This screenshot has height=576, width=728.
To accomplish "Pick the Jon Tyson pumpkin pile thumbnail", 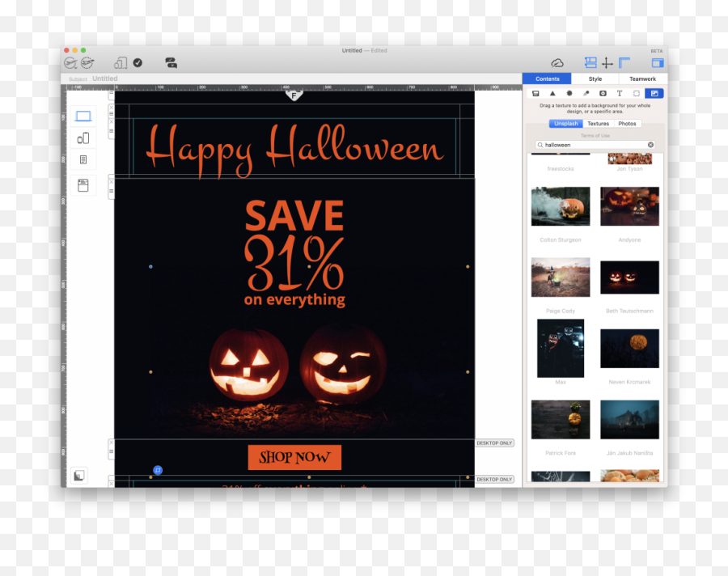I will 629,159.
